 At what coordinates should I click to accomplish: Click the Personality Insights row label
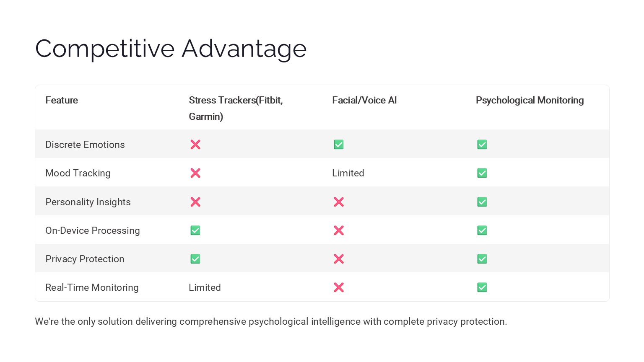coord(88,202)
